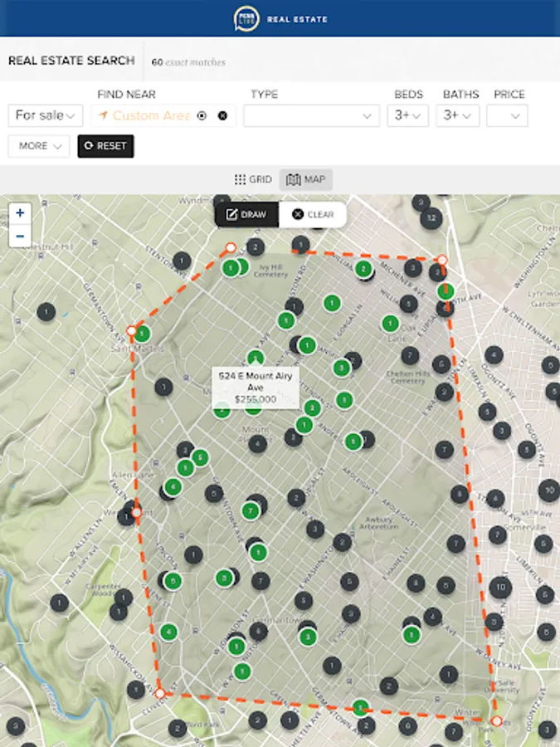Activate the Draw area button
This screenshot has height=747, width=560.
click(246, 214)
